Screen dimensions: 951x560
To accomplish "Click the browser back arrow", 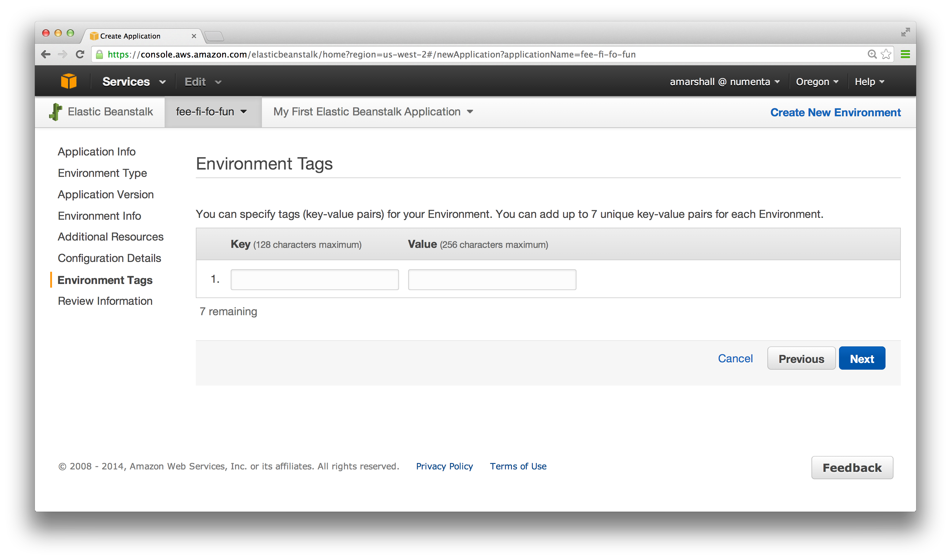I will pyautogui.click(x=46, y=54).
